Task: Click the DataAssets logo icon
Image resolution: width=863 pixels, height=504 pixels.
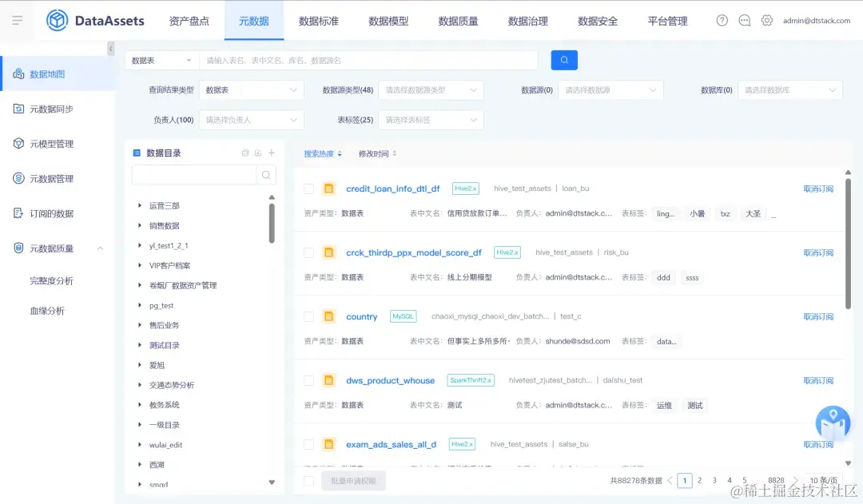Action: (57, 21)
